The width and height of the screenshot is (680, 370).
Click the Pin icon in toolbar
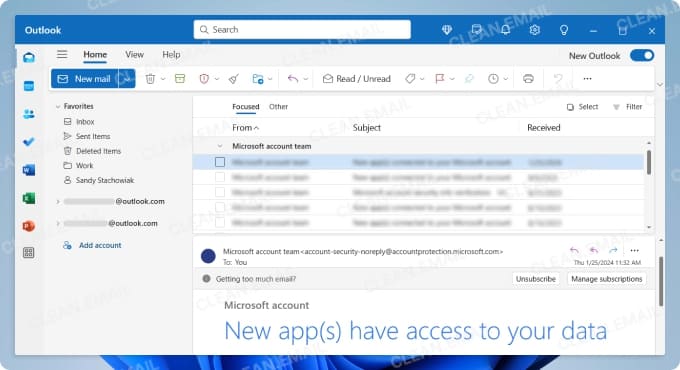[469, 79]
